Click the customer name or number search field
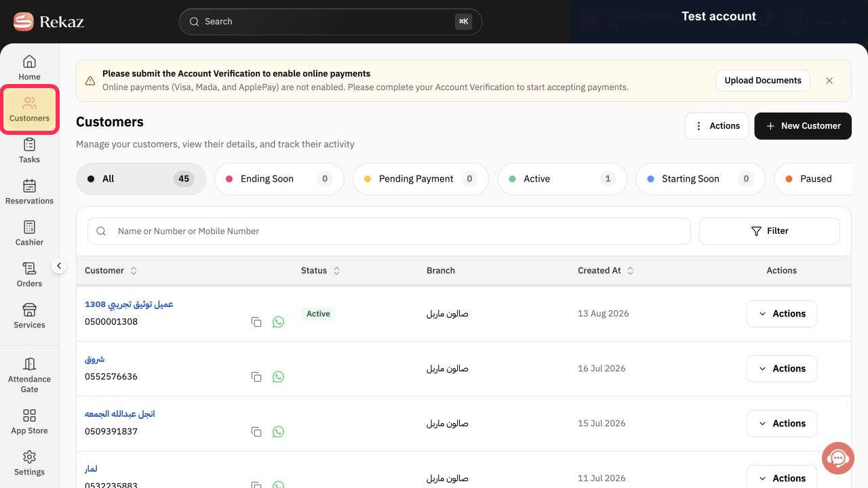Screen dimensions: 868x488 pos(389,231)
